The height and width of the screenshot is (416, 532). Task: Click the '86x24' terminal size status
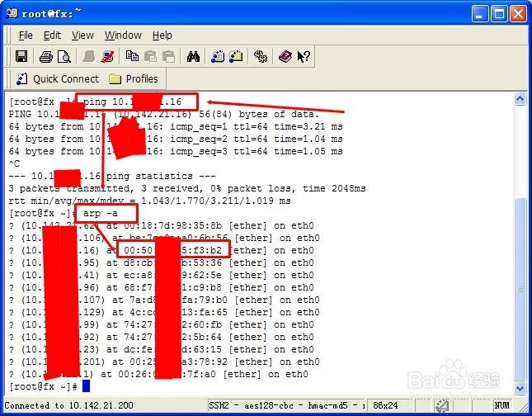coord(385,405)
